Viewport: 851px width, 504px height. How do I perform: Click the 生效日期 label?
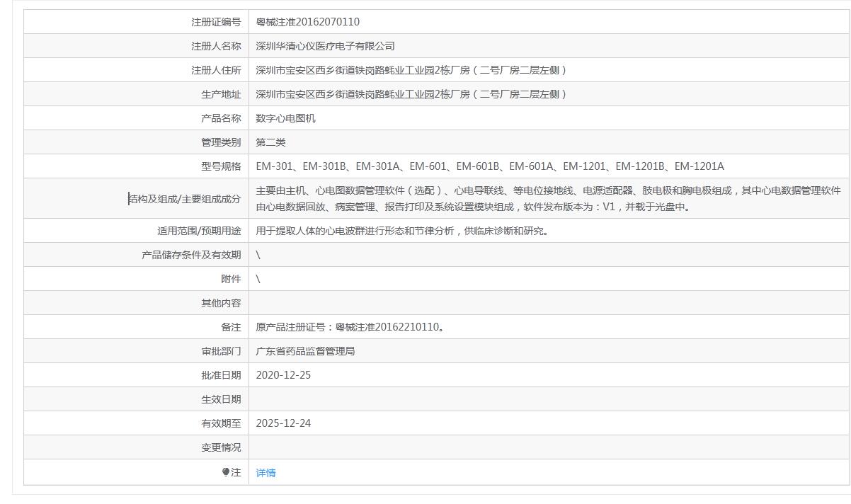pos(221,399)
